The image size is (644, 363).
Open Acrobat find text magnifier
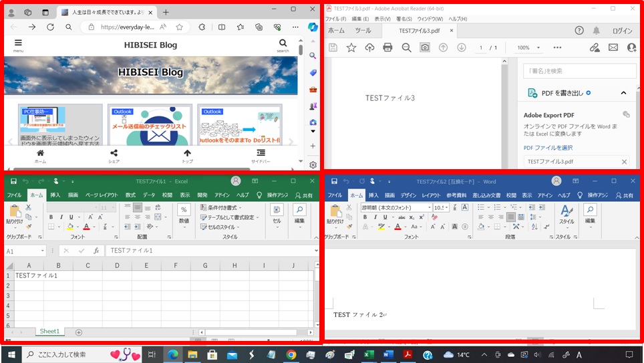click(407, 47)
